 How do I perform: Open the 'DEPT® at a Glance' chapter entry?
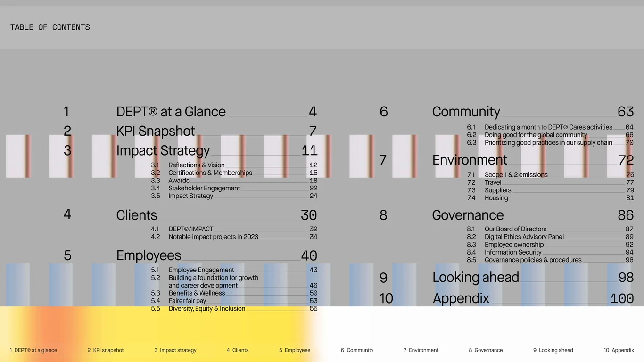tap(171, 112)
